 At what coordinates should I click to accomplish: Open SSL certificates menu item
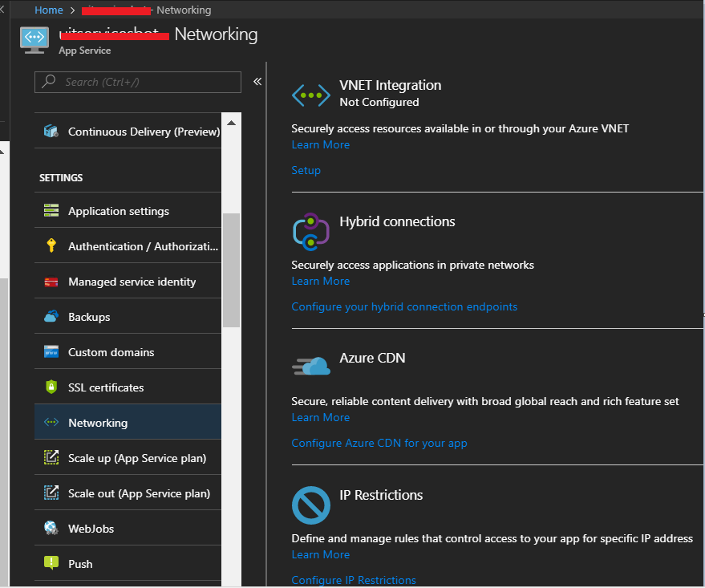point(128,387)
